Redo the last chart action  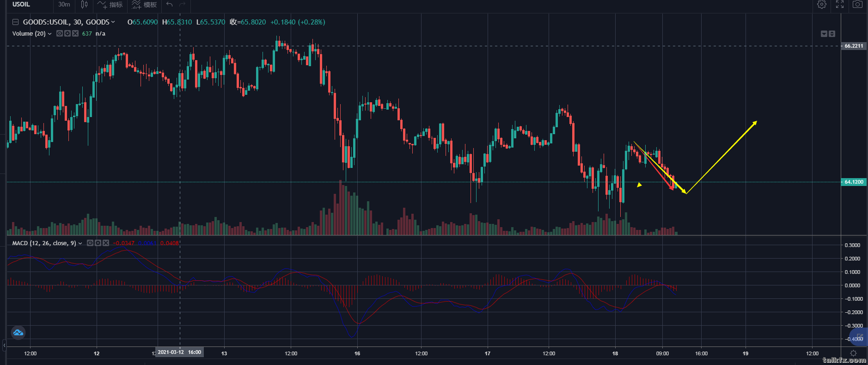183,5
